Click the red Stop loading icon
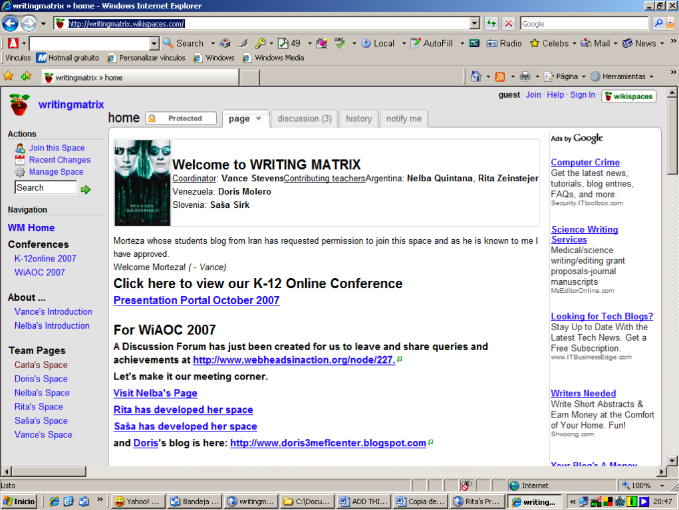Image resolution: width=679 pixels, height=510 pixels. pyautogui.click(x=509, y=23)
